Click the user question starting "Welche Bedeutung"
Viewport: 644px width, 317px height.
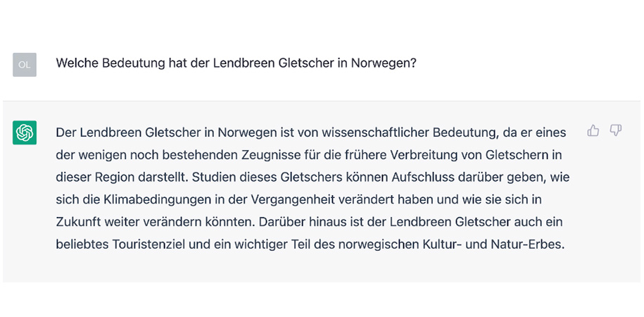click(x=236, y=63)
